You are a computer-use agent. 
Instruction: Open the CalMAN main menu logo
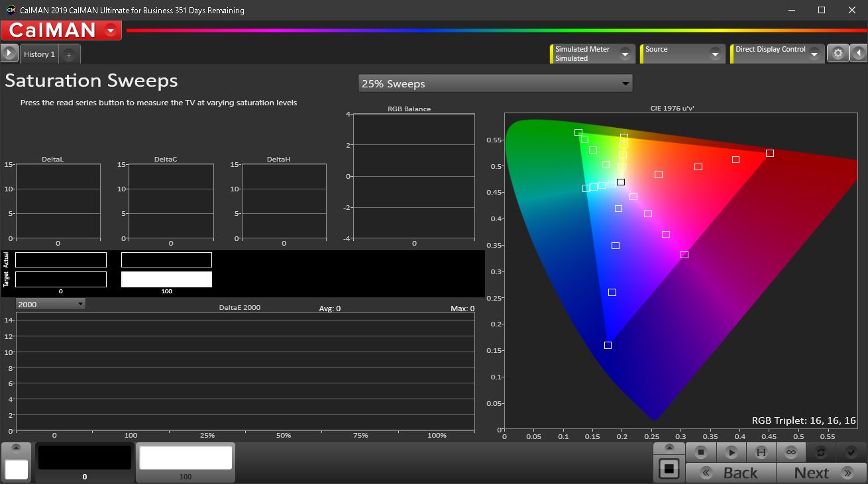coord(61,30)
